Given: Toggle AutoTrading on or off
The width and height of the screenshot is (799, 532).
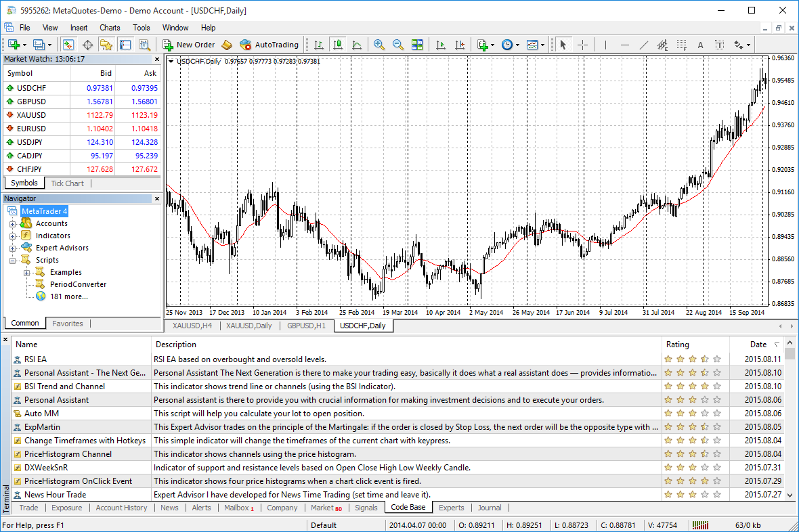Looking at the screenshot, I should coord(269,45).
